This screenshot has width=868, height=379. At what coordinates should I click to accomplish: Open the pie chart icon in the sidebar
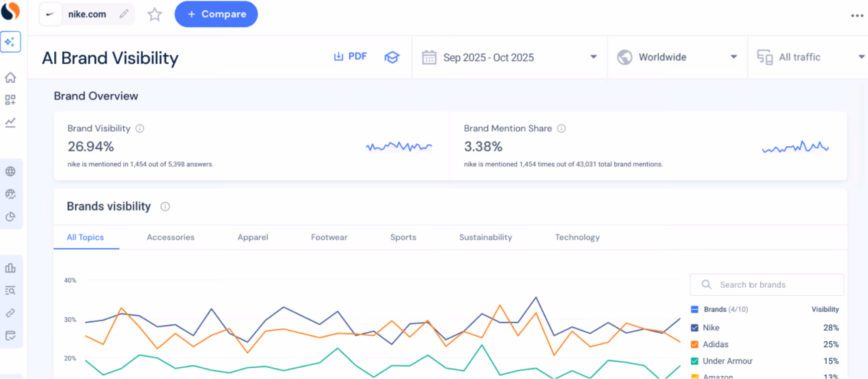[x=10, y=217]
